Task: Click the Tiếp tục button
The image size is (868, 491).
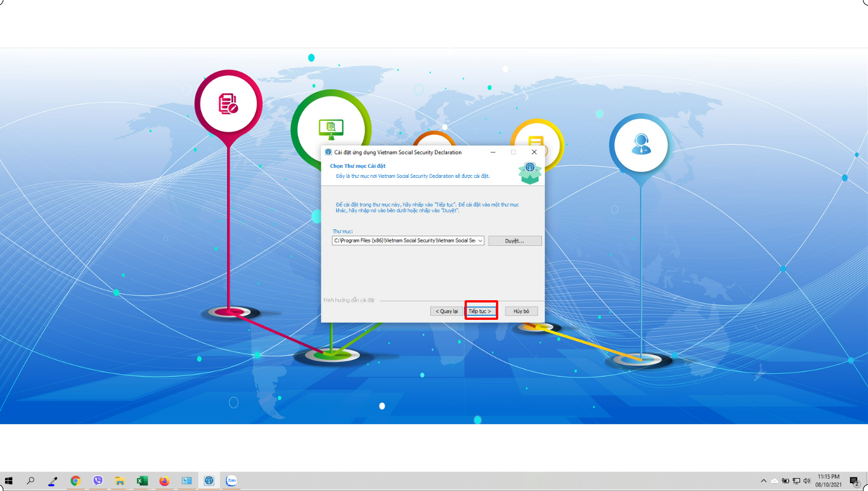Action: [480, 311]
